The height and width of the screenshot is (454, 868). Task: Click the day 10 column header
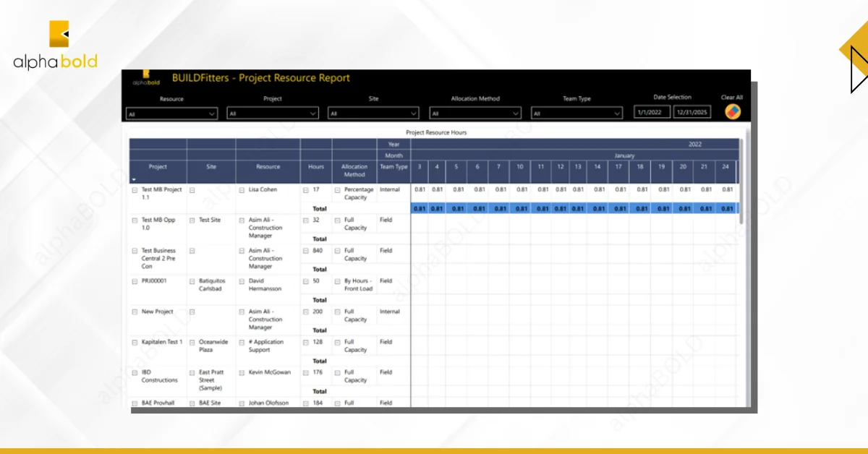(520, 166)
